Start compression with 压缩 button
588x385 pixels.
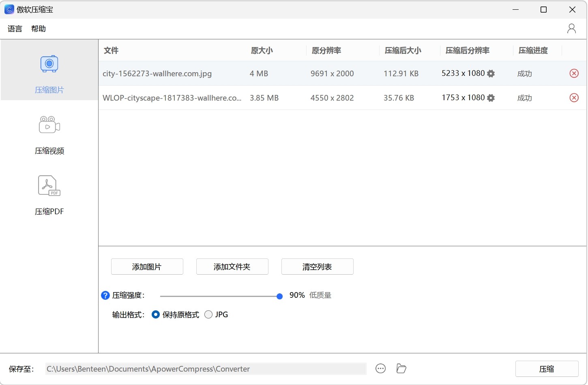(547, 369)
